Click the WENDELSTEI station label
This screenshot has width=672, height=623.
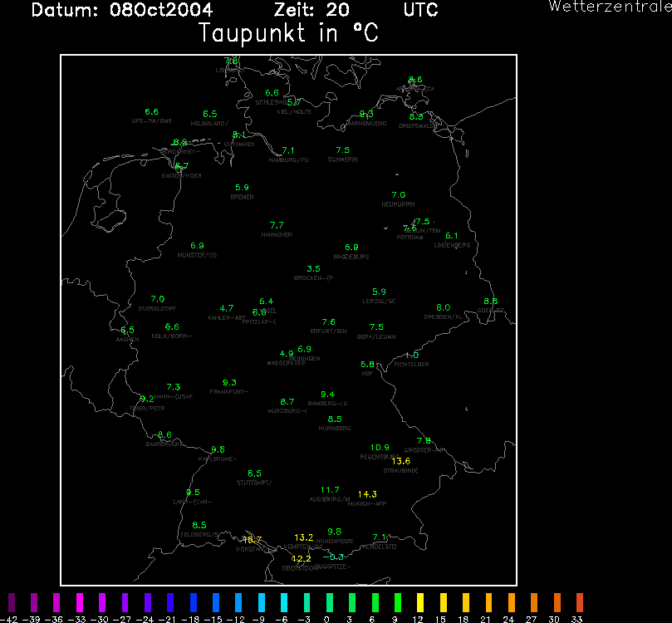tap(380, 547)
